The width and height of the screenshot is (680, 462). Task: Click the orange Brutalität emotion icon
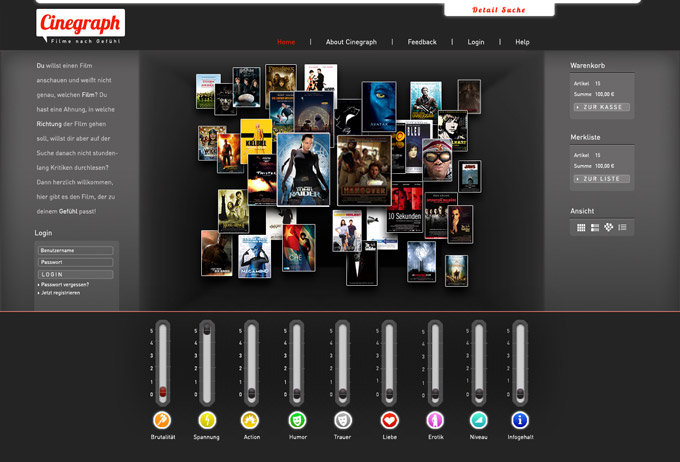pos(162,421)
